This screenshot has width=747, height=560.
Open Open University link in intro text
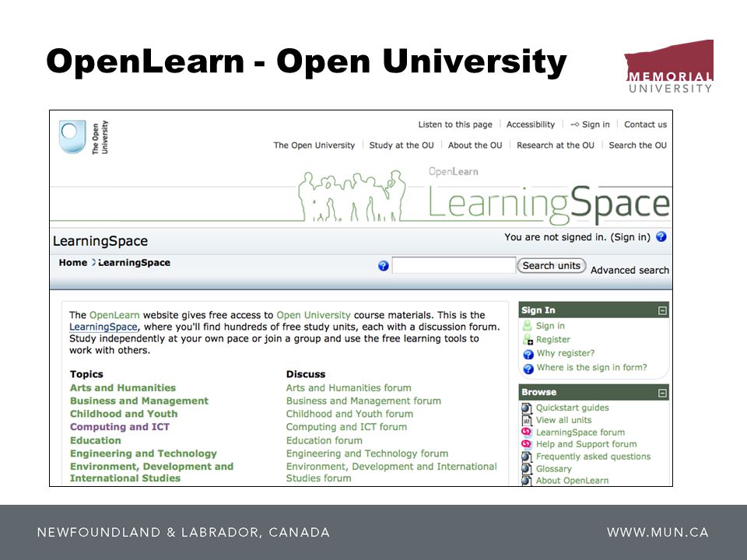(314, 315)
